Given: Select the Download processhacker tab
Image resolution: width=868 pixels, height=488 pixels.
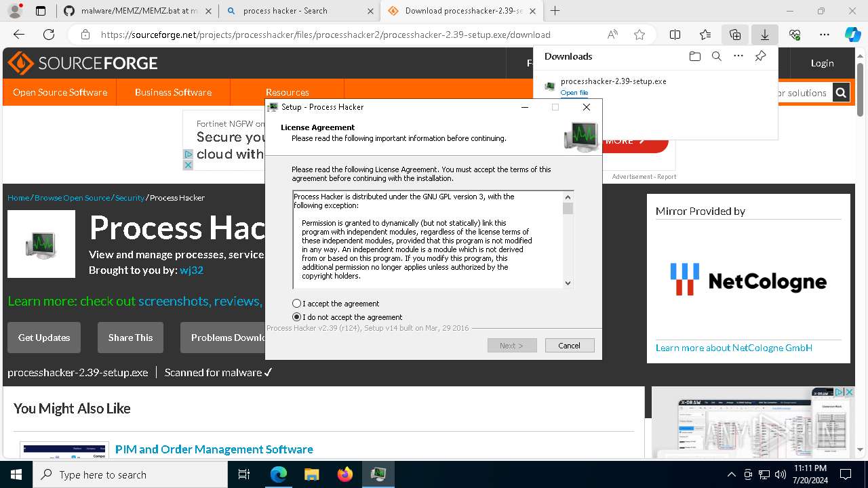Looking at the screenshot, I should coord(461,11).
